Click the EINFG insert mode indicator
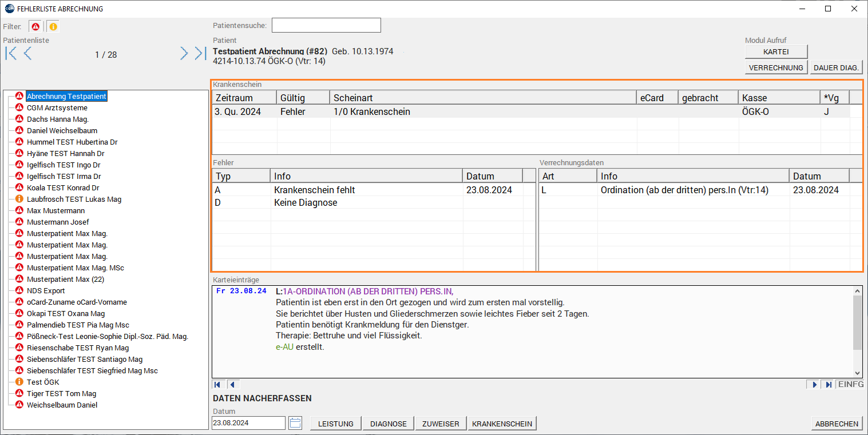Image resolution: width=868 pixels, height=435 pixels. click(x=850, y=384)
